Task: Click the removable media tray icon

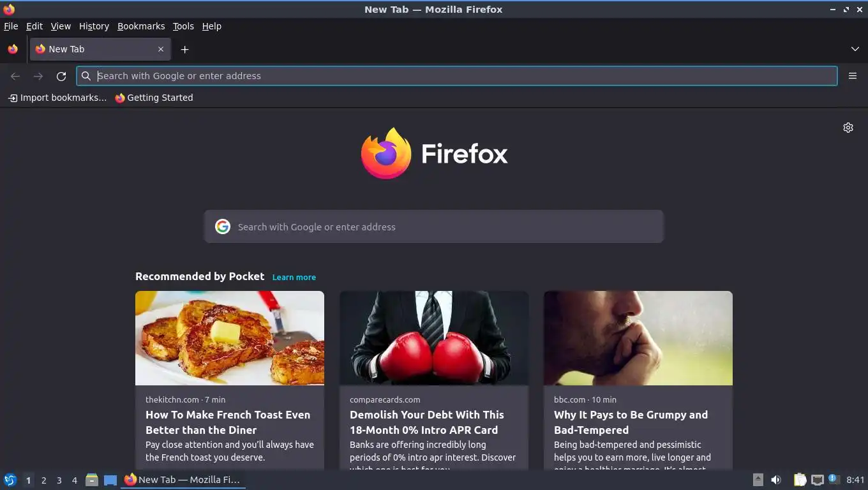Action: coord(758,480)
